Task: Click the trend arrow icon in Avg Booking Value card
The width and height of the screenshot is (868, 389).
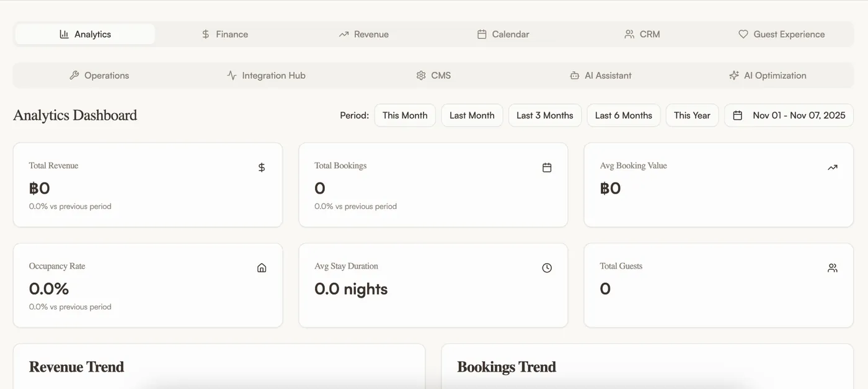Action: (x=833, y=168)
